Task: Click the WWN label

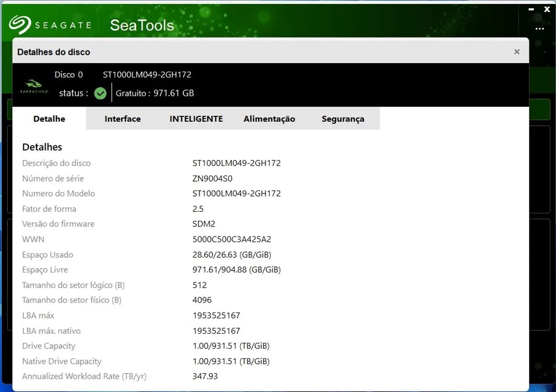Action: [x=33, y=239]
